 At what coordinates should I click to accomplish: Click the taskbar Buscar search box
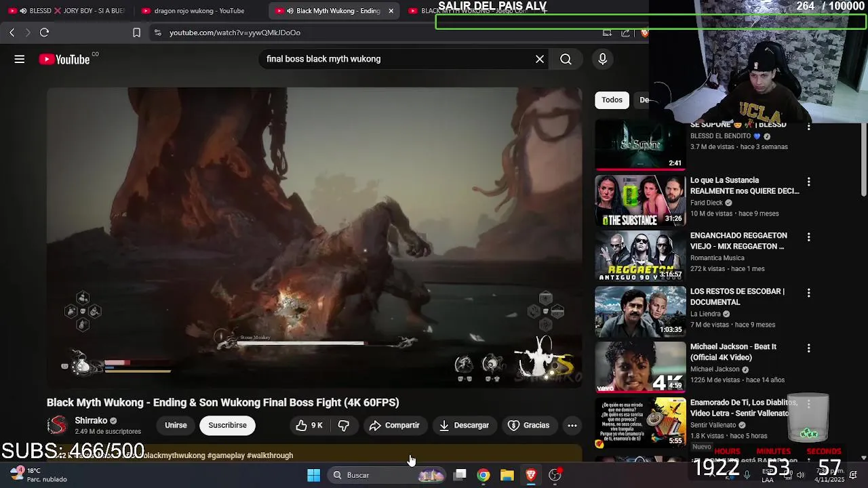(388, 475)
